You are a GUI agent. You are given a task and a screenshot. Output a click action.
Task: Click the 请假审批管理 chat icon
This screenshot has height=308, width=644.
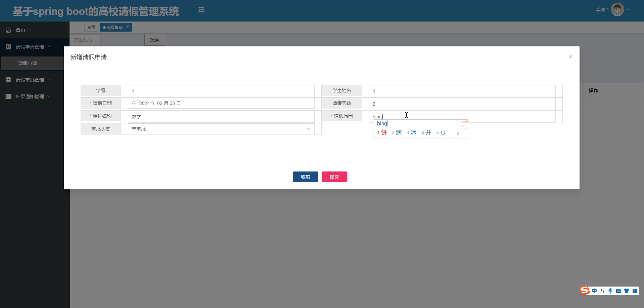click(x=8, y=80)
